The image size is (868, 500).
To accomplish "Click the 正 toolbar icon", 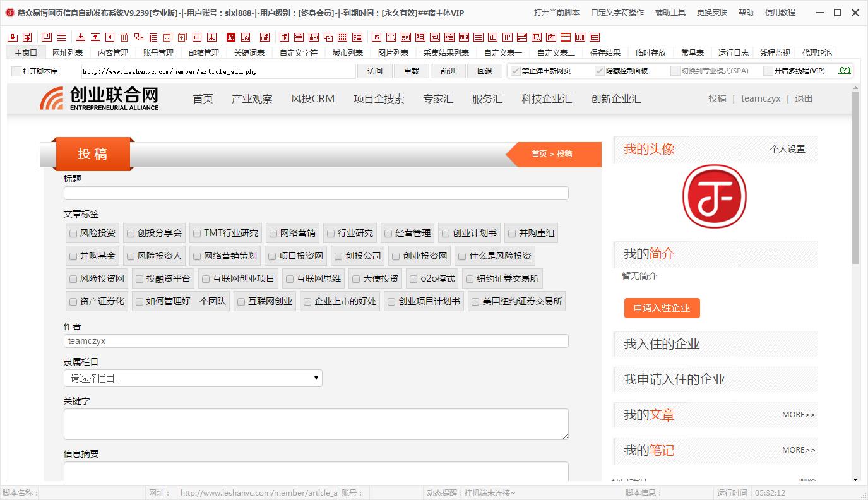I will coord(493,37).
